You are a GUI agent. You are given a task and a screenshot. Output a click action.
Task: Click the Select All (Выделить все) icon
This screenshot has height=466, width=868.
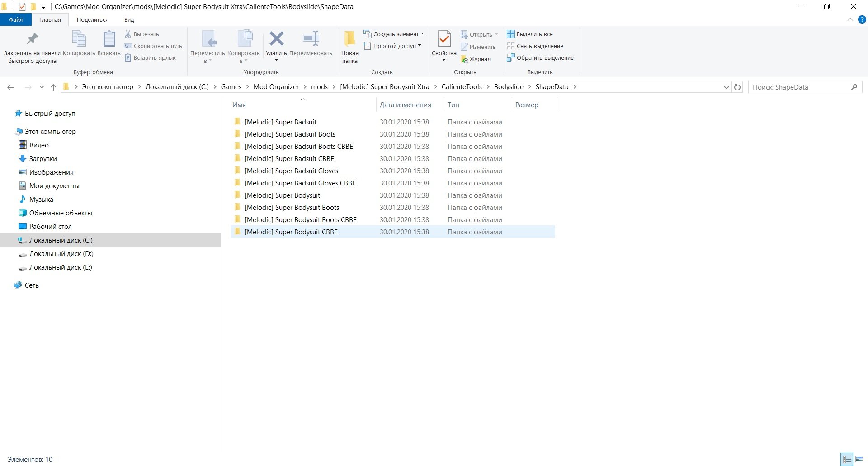coord(511,34)
